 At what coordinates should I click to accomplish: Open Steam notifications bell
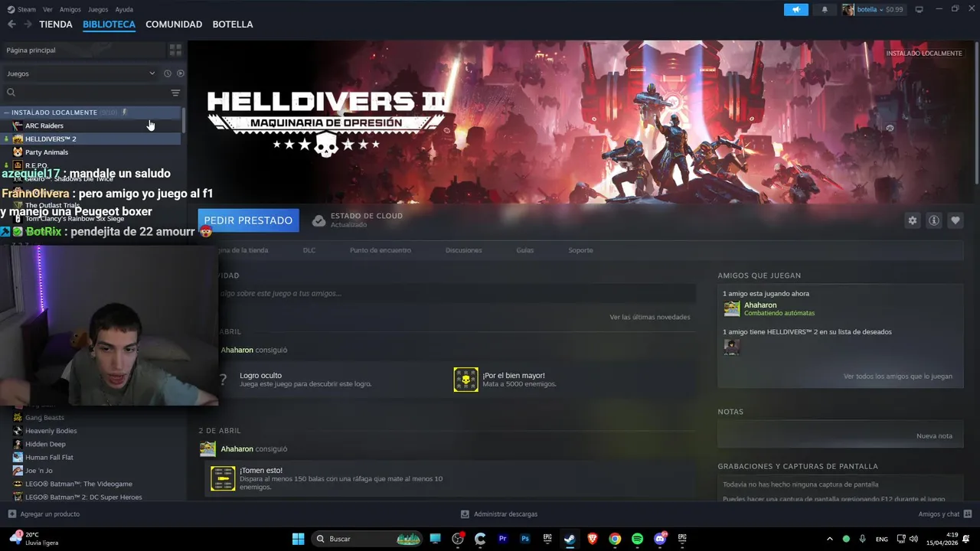(x=825, y=9)
